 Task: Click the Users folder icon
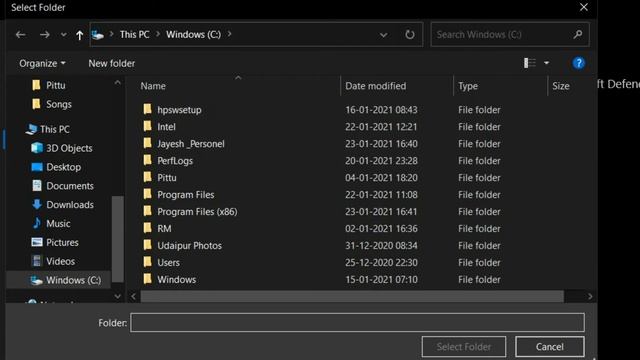[147, 262]
